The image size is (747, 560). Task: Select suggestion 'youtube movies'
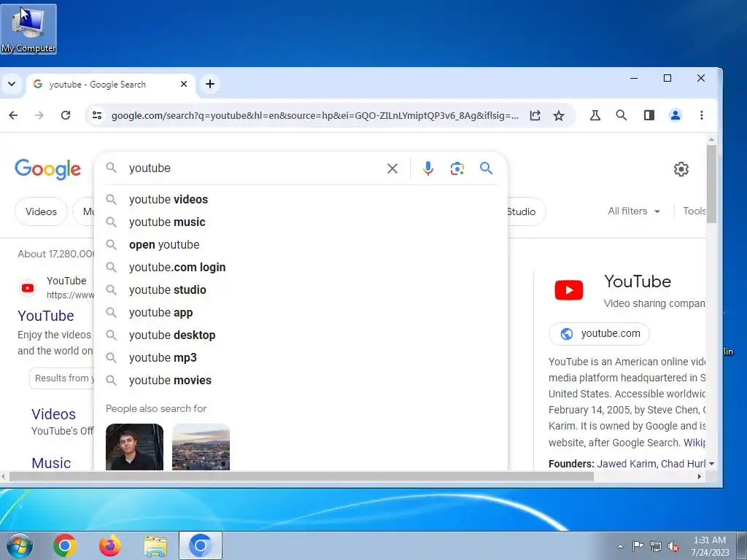(x=301, y=381)
